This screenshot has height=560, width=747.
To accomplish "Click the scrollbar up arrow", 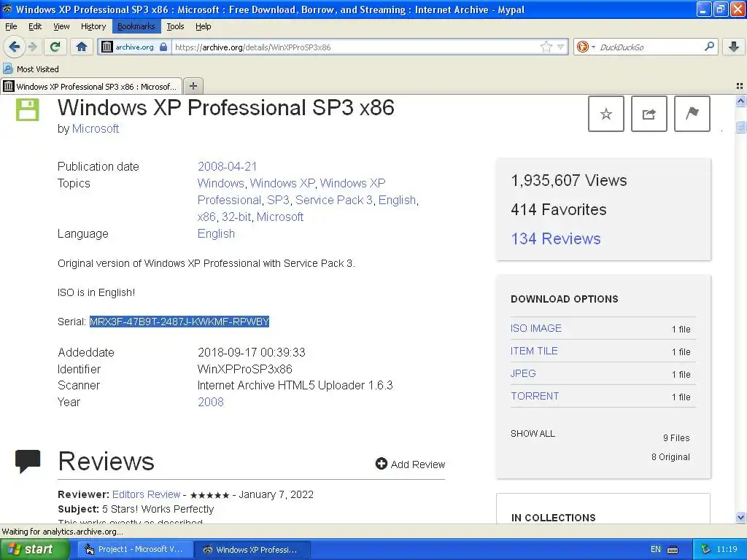I will (x=740, y=101).
